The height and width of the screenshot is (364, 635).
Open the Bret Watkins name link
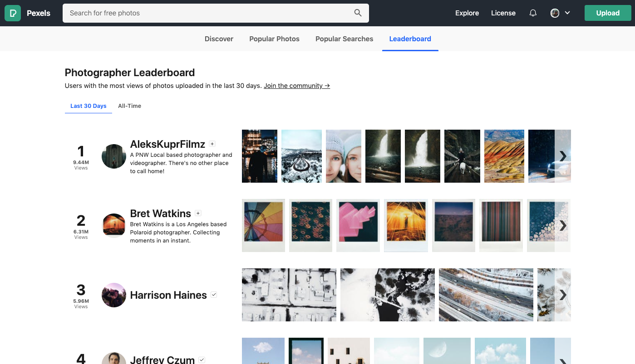pos(160,213)
